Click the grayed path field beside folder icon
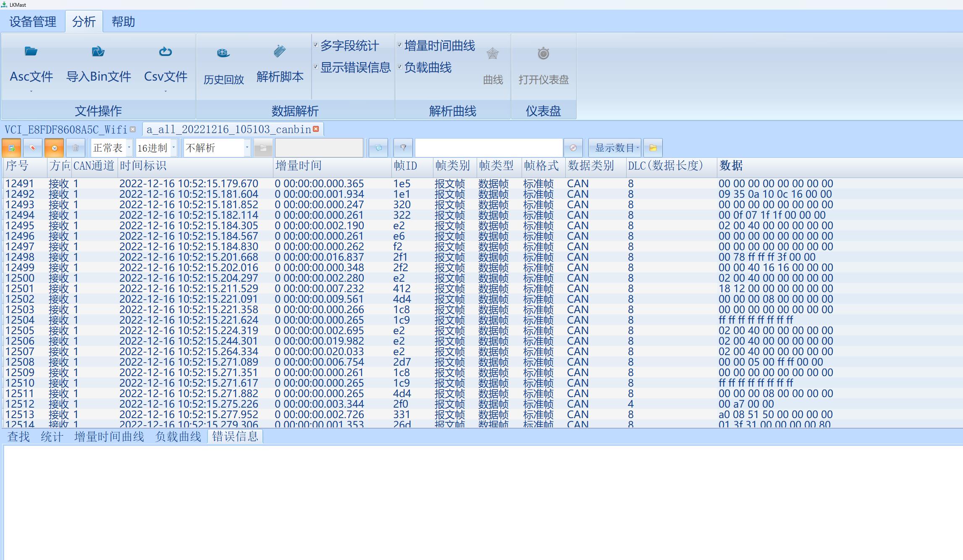Viewport: 963px width, 560px height. (x=319, y=148)
